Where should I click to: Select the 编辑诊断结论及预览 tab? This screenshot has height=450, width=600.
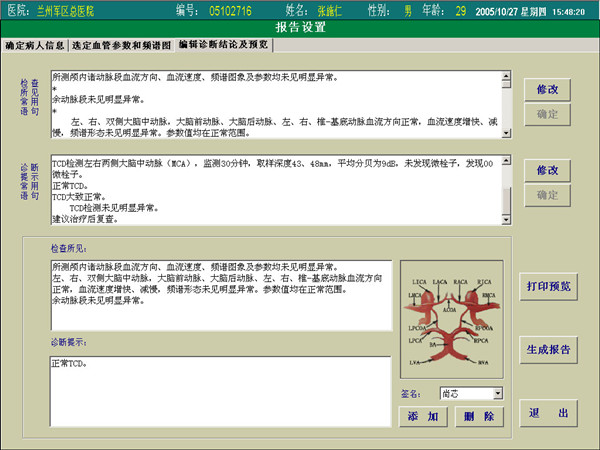pyautogui.click(x=223, y=45)
